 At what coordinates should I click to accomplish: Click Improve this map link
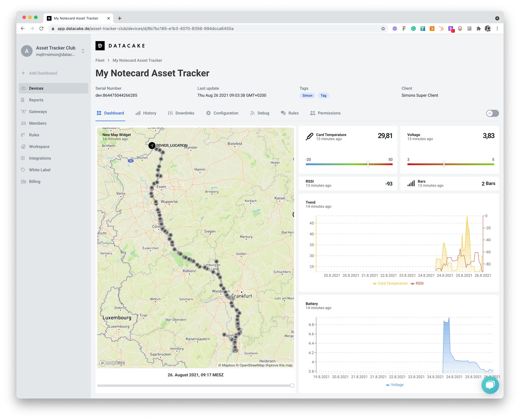coord(279,365)
